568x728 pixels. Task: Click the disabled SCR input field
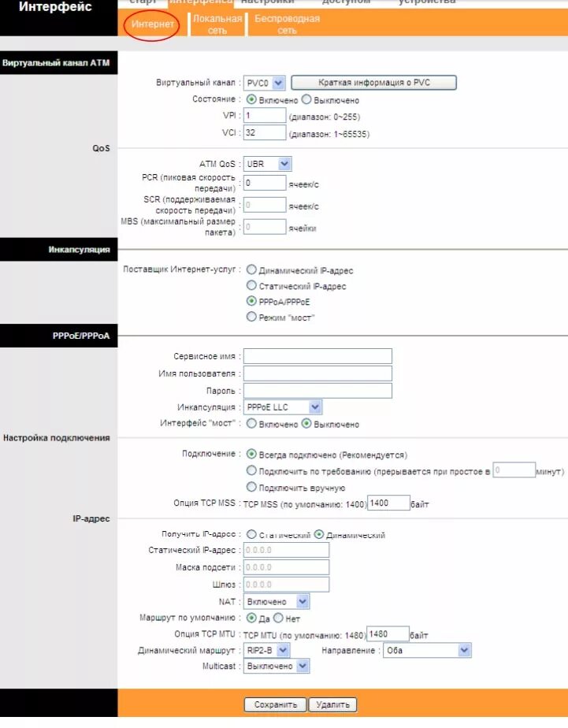click(265, 205)
